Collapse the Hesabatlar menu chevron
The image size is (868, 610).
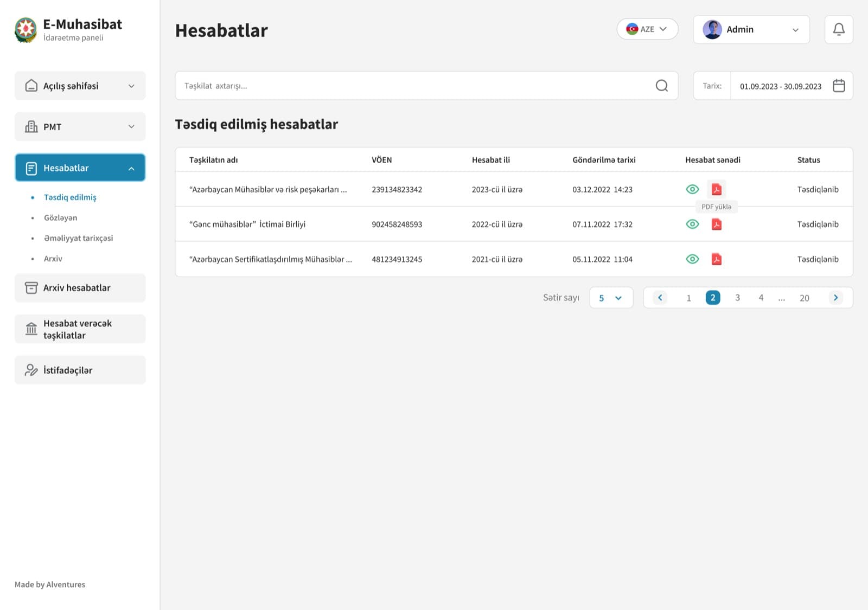point(131,169)
